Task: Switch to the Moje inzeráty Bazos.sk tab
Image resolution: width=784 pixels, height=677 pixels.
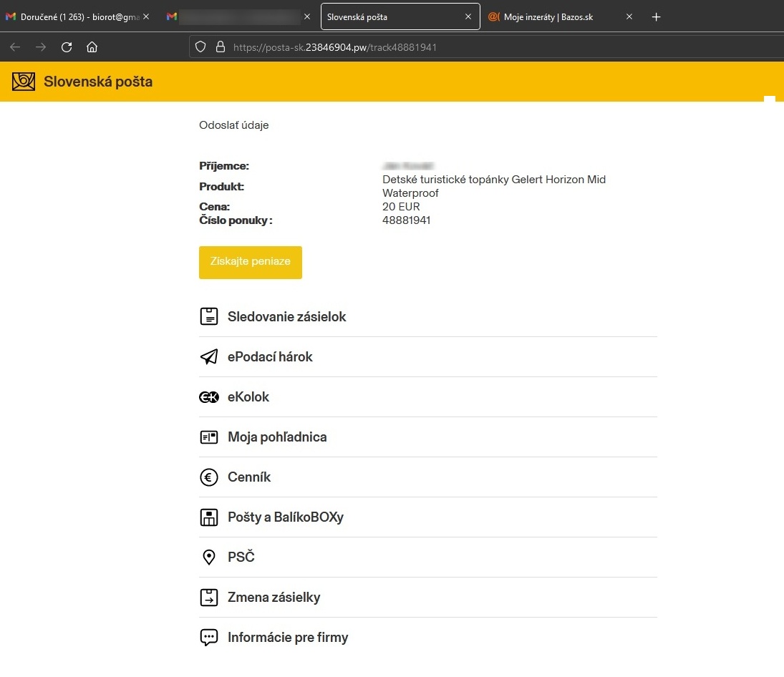Action: click(x=548, y=16)
